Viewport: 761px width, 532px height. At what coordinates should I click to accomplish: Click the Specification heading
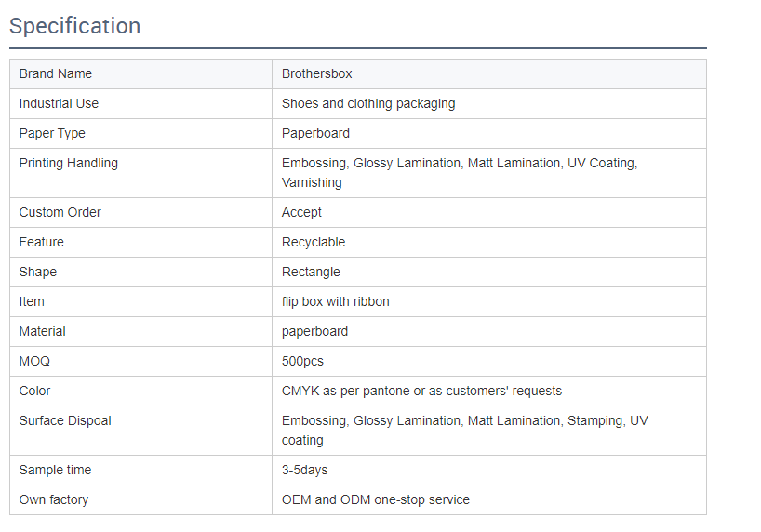click(x=75, y=26)
